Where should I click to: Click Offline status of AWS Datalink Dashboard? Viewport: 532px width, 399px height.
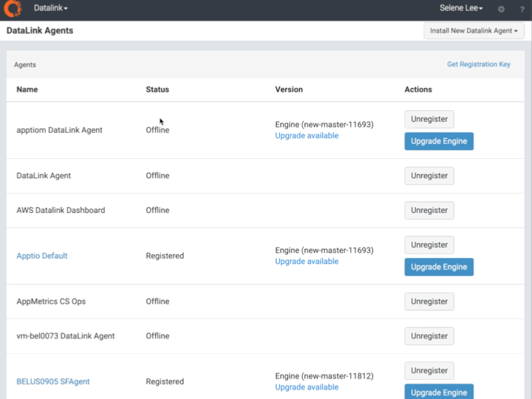click(157, 211)
